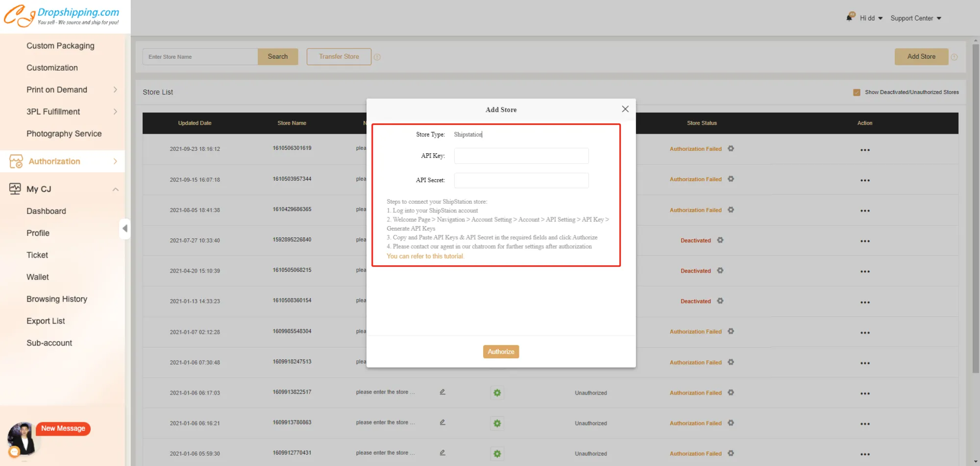Screen dimensions: 980x466
Task: Collapse the sidebar using the arrow handle
Action: pos(125,229)
